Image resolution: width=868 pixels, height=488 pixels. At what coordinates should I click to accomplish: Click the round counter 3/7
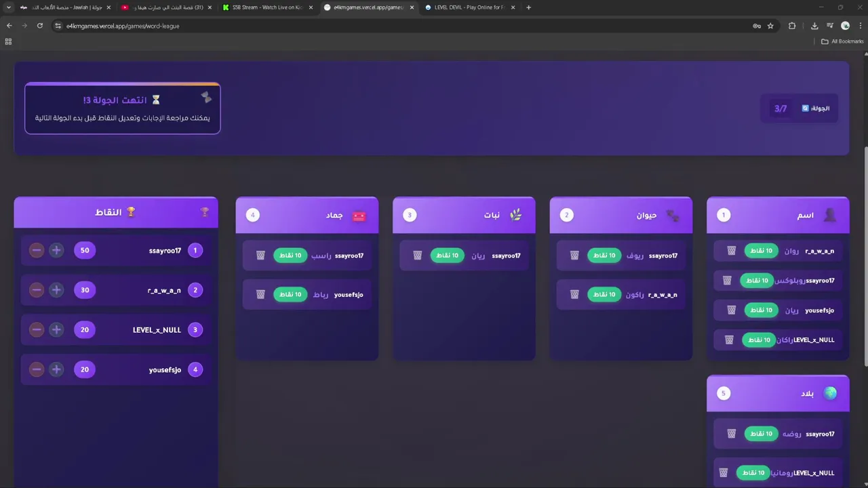(x=781, y=108)
